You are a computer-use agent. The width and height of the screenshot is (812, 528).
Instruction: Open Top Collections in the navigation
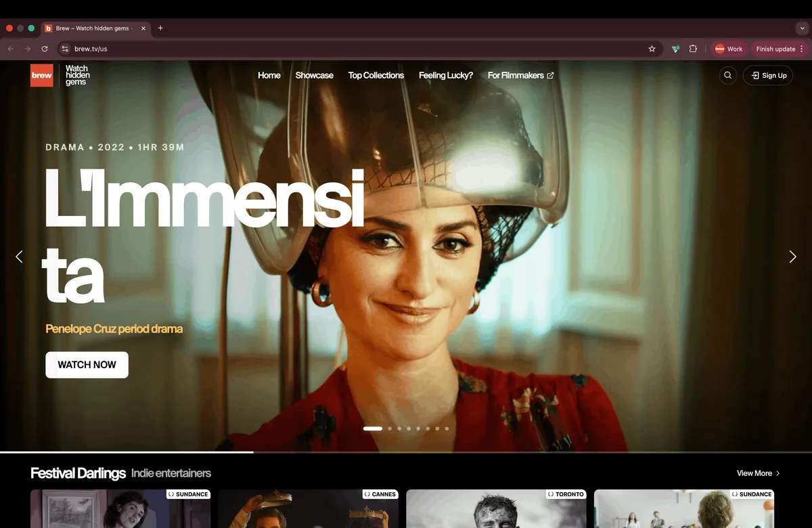pyautogui.click(x=376, y=75)
